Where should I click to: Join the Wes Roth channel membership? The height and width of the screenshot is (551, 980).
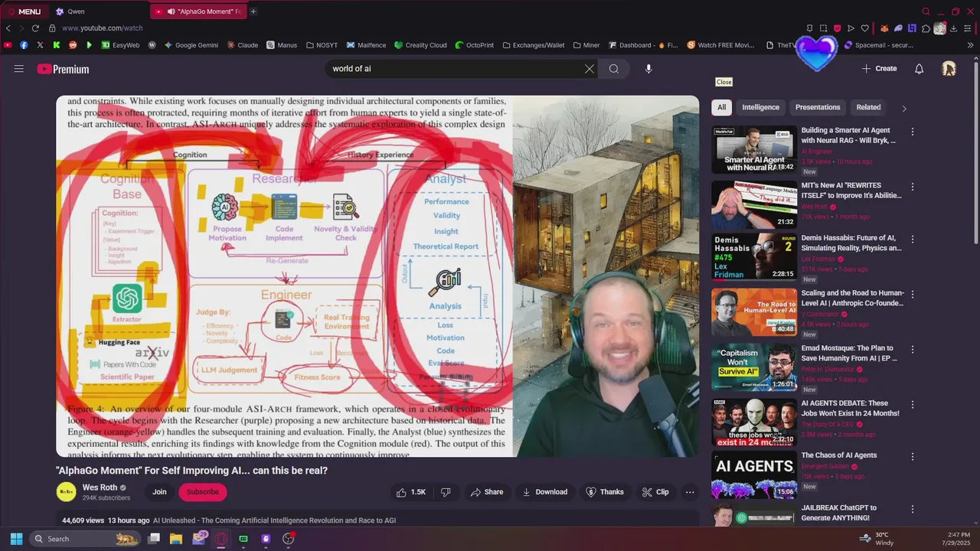pyautogui.click(x=159, y=492)
